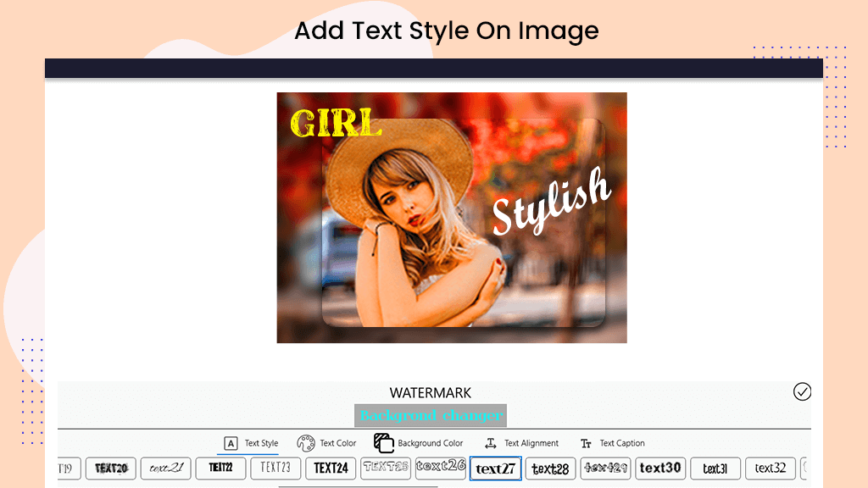
Task: Click the Text Color palette icon
Action: [305, 443]
